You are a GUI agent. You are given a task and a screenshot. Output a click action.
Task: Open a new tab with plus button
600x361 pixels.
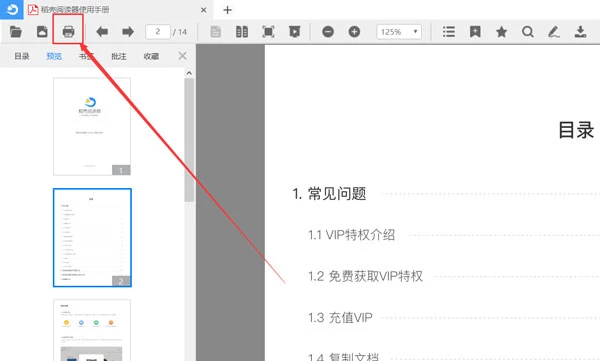[227, 10]
